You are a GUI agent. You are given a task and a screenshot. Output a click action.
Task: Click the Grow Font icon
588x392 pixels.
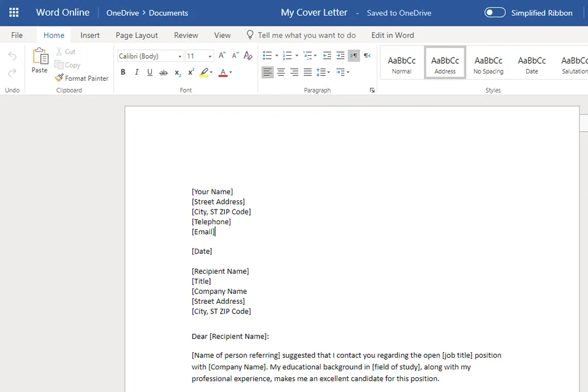tap(221, 55)
